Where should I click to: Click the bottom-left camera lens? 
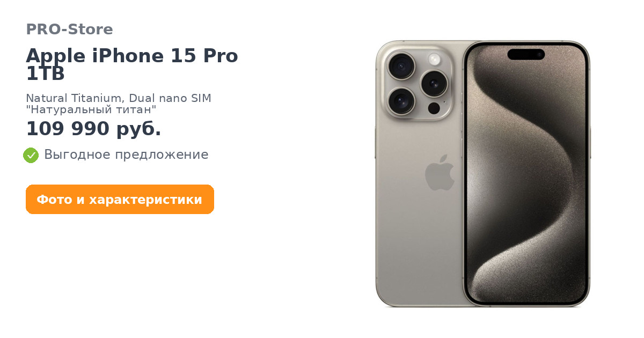click(x=401, y=101)
